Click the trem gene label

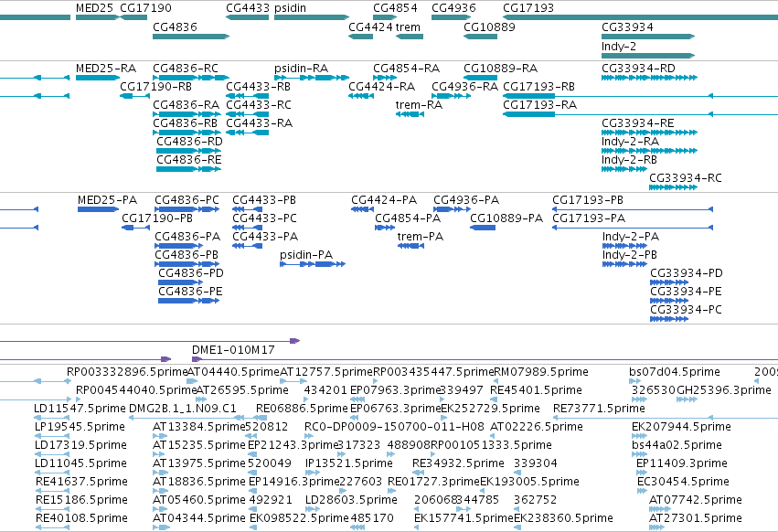[x=408, y=27]
